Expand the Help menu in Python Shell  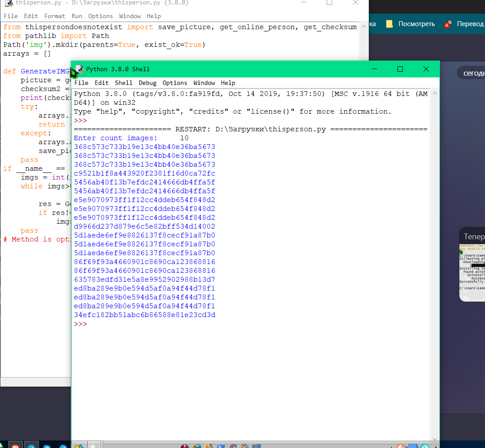228,83
